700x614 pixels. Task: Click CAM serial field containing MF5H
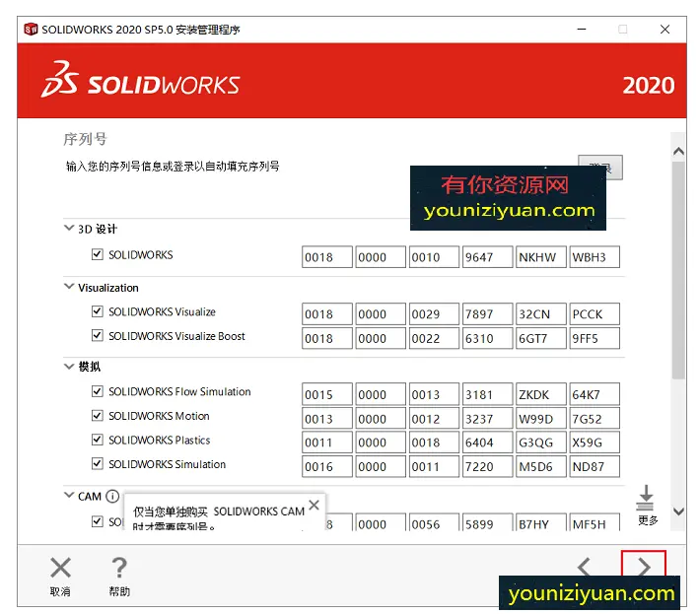click(595, 522)
